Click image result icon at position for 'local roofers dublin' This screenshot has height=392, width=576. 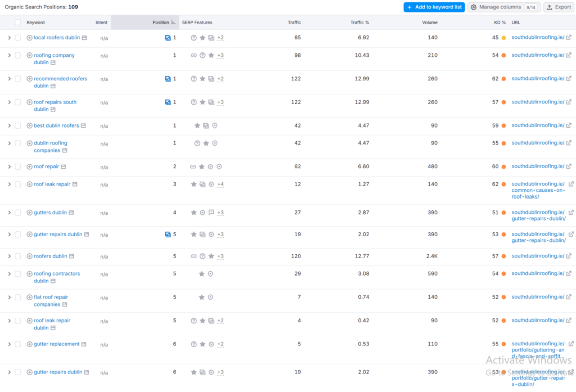pos(168,38)
